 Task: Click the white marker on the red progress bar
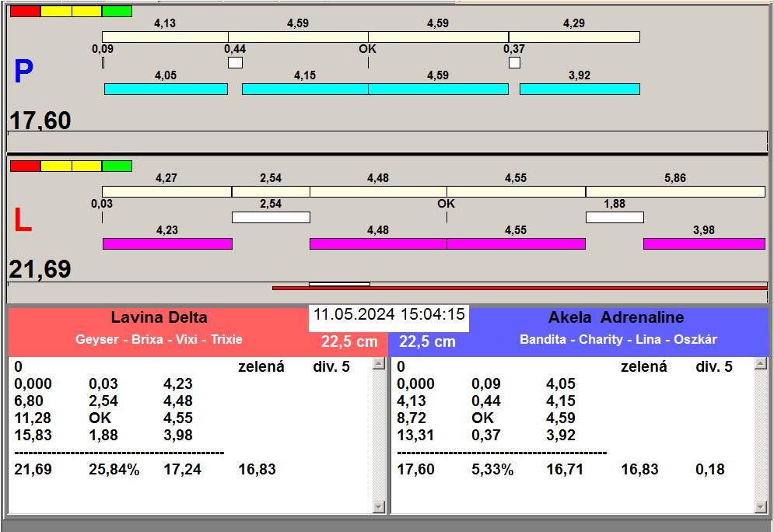pos(340,284)
